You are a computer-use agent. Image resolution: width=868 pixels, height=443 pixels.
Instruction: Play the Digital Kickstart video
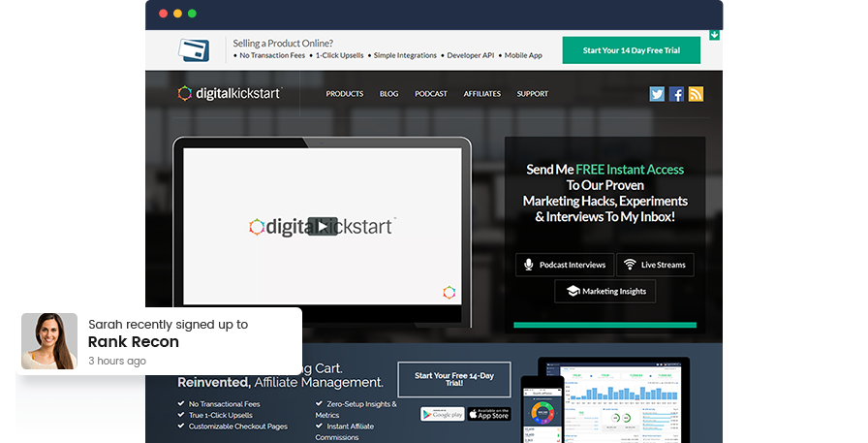[x=323, y=227]
